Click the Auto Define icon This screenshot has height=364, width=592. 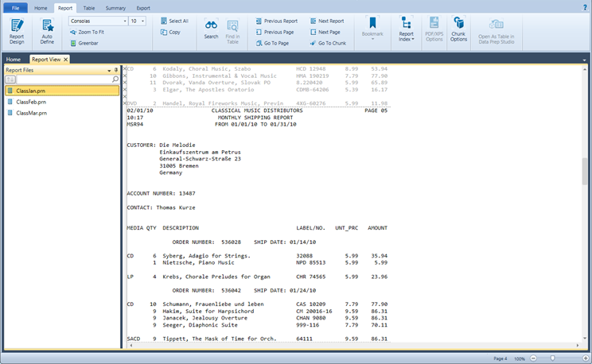[x=47, y=30]
